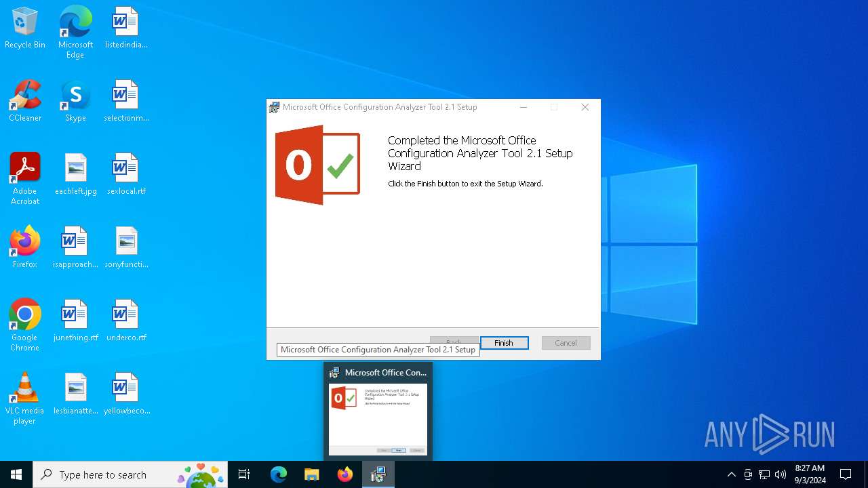This screenshot has width=868, height=488.
Task: Click Finish to exit the Setup Wizard
Action: (504, 343)
